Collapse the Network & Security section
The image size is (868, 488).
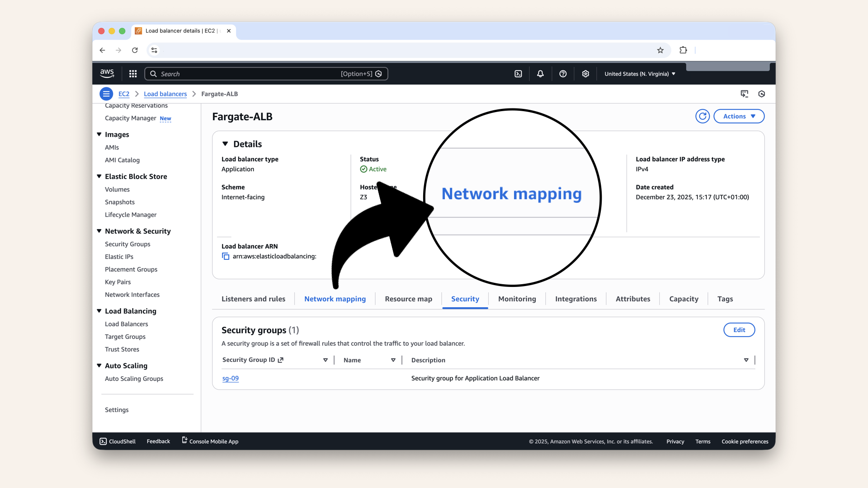click(x=99, y=231)
